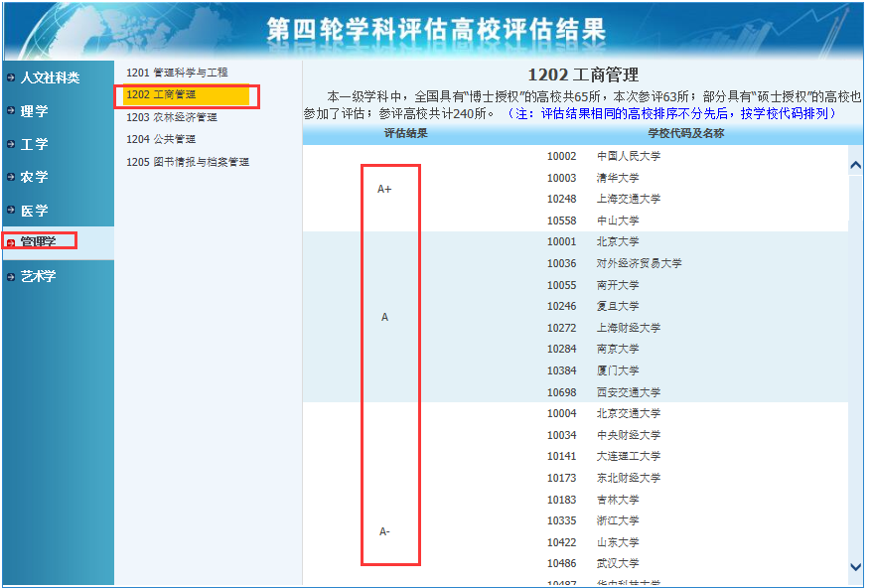873x588 pixels.
Task: Click the blue note about 学校代码排列
Action: [670, 113]
